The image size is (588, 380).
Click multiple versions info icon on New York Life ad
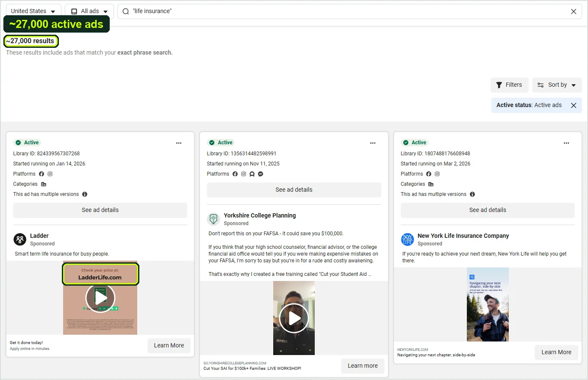pos(472,194)
